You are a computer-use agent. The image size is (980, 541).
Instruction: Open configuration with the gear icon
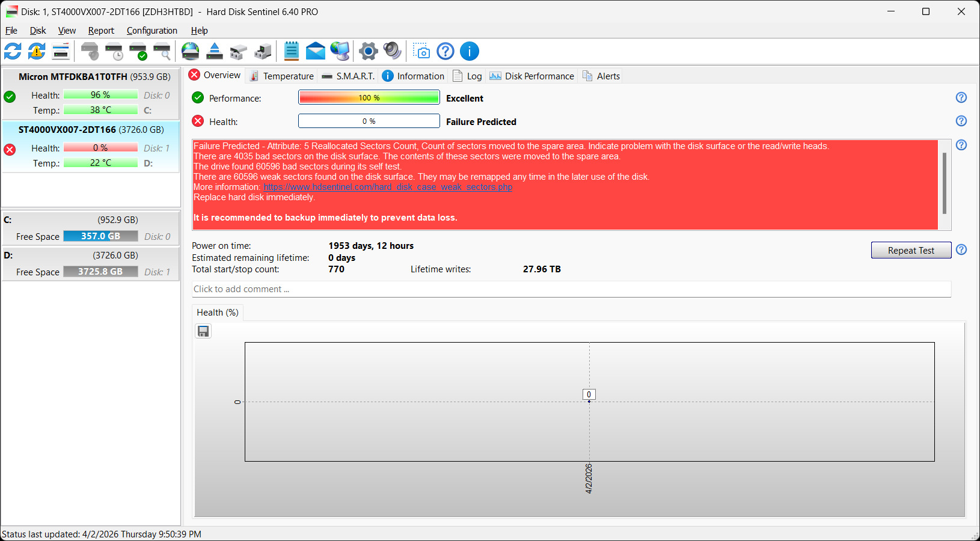point(369,51)
